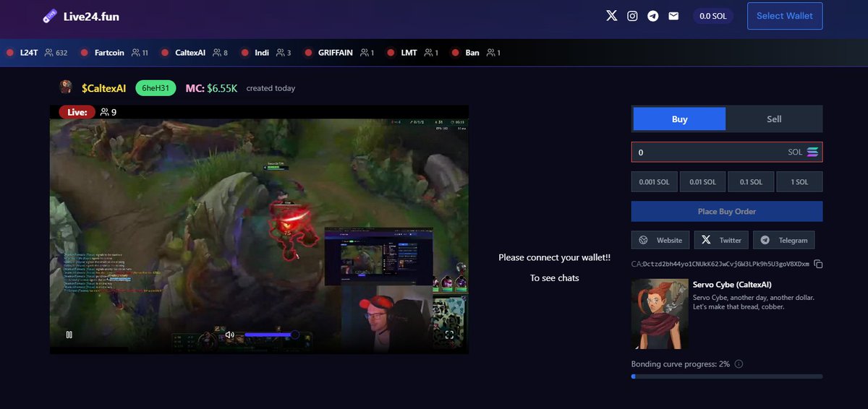Open the token Website link
This screenshot has height=409, width=868.
coord(660,240)
